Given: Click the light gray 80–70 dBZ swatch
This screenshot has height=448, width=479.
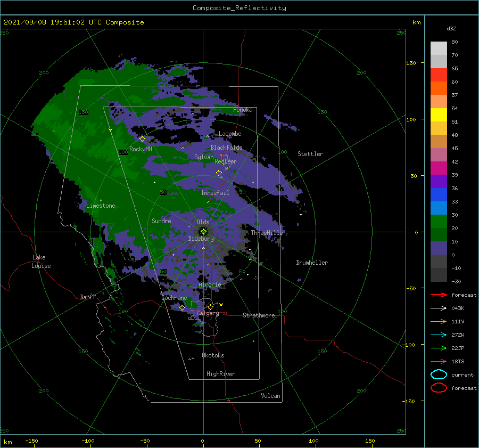Looking at the screenshot, I should [439, 48].
